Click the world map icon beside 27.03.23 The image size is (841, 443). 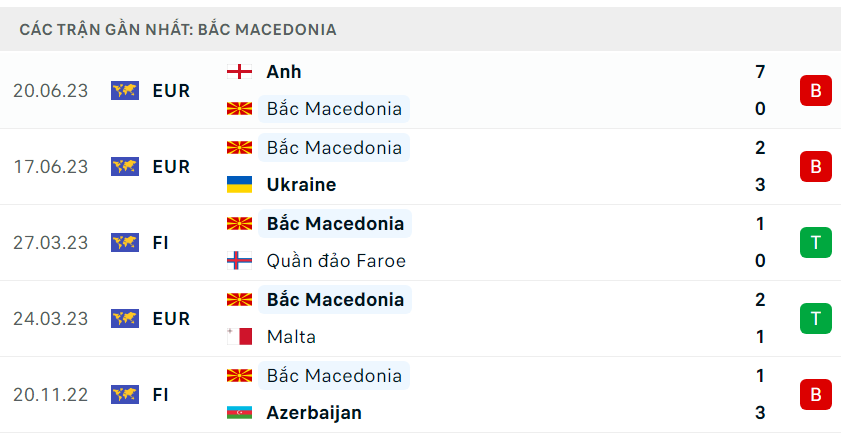click(x=125, y=242)
